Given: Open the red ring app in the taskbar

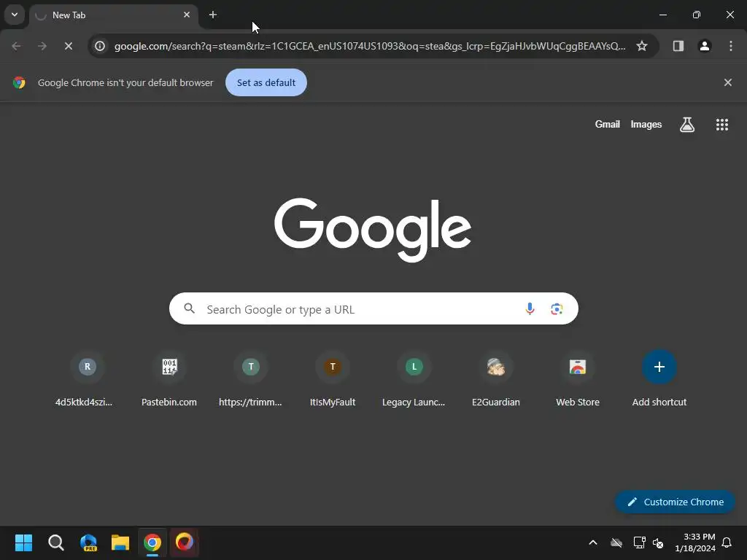Looking at the screenshot, I should pos(185,542).
